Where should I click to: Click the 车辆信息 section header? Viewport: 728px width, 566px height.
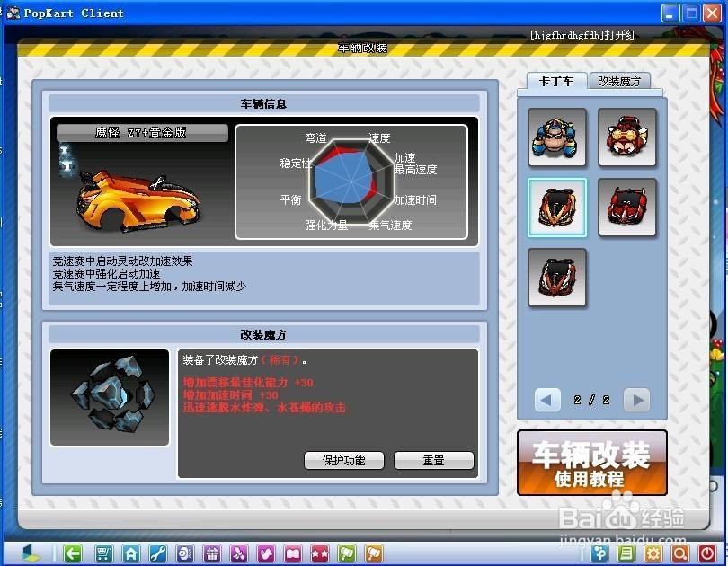(x=263, y=104)
